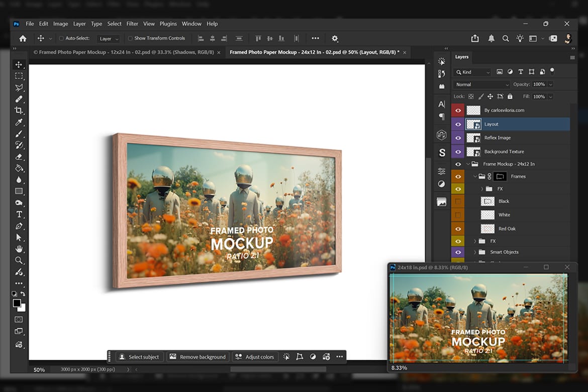Open the Plugins menu
The height and width of the screenshot is (392, 588).
click(x=168, y=24)
